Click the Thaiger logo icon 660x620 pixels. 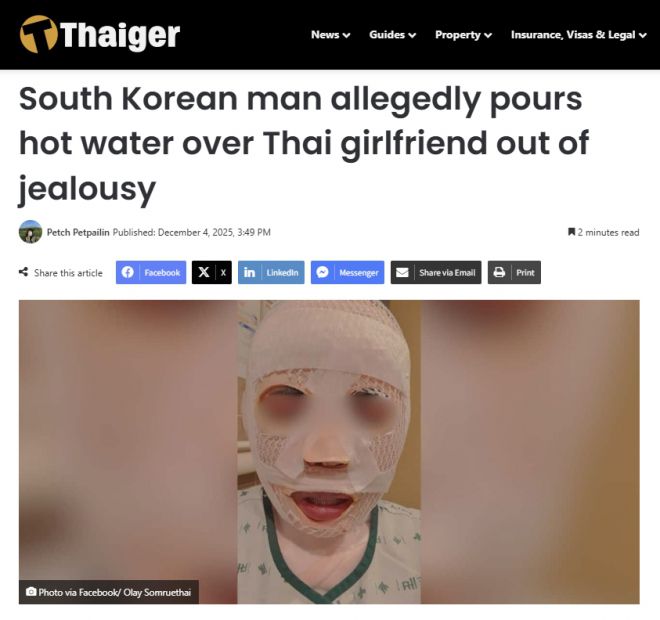(x=38, y=34)
